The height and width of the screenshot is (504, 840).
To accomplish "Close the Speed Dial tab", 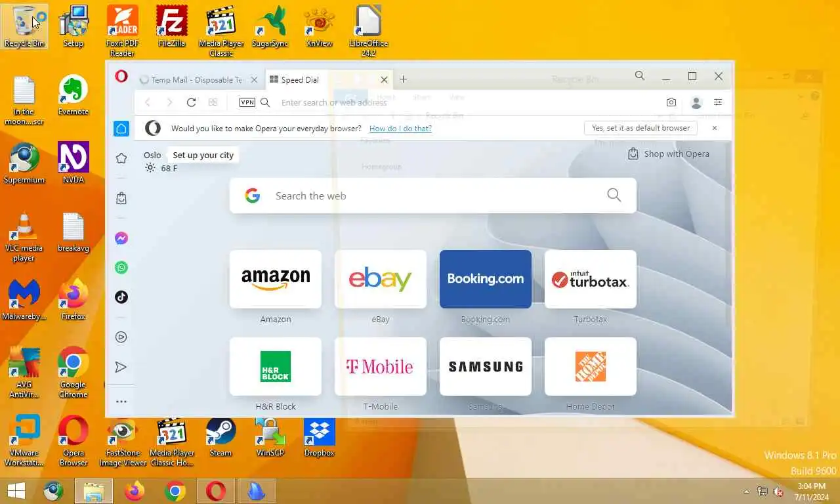I will [x=385, y=80].
